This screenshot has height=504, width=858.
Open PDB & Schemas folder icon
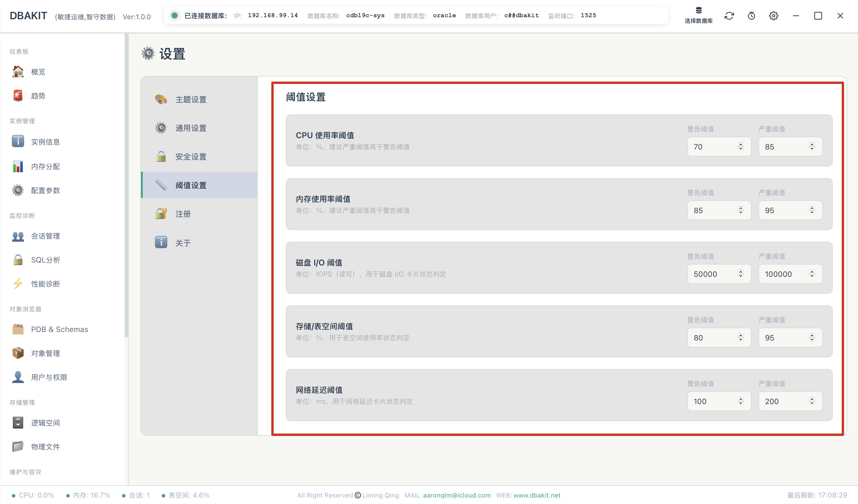click(18, 329)
